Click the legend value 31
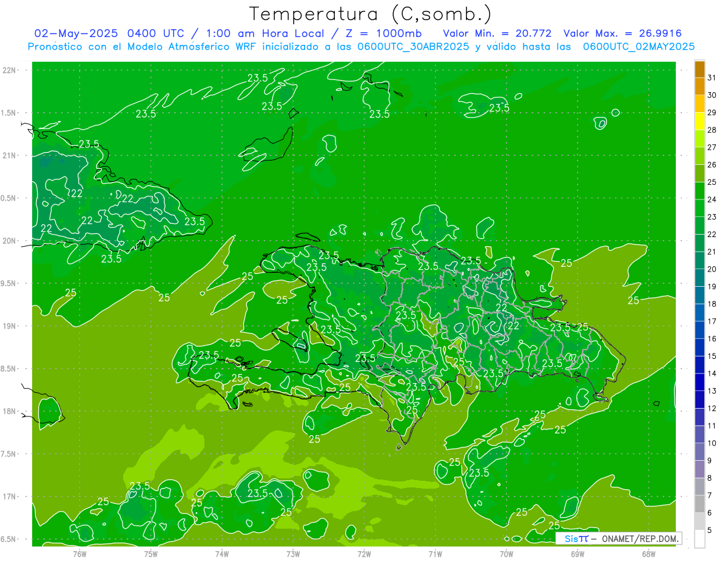 pos(712,77)
